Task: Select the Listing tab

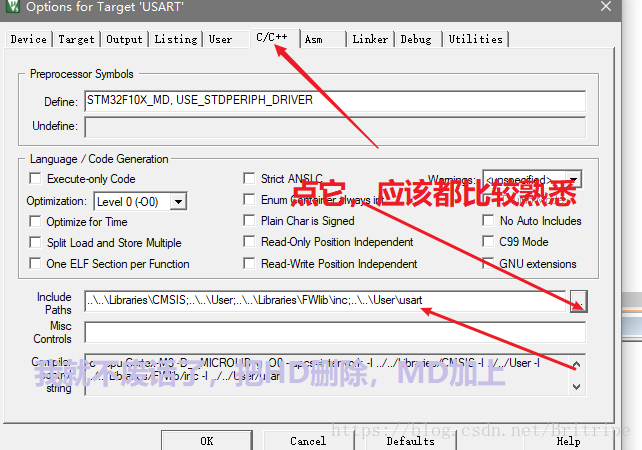Action: 176,39
